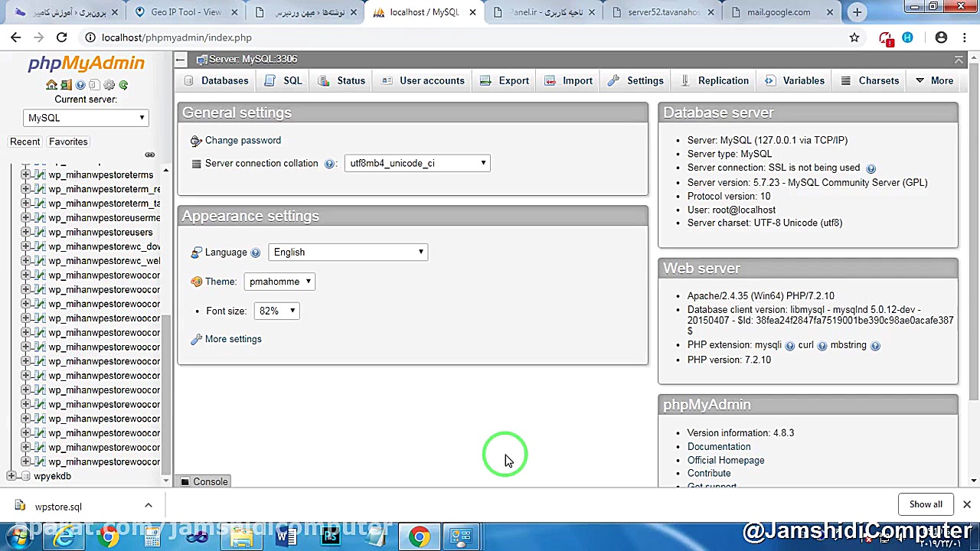Image resolution: width=980 pixels, height=551 pixels.
Task: Open the More menu in top navigation
Action: [x=934, y=80]
